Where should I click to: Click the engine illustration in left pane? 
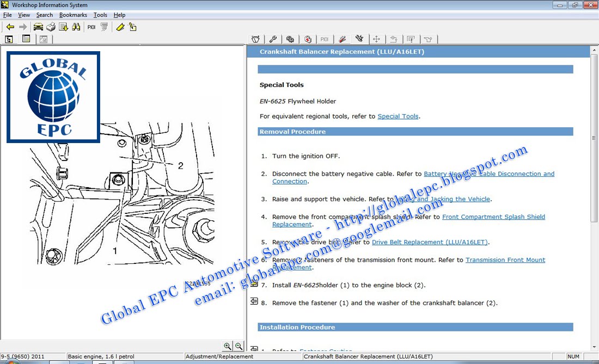click(x=122, y=194)
